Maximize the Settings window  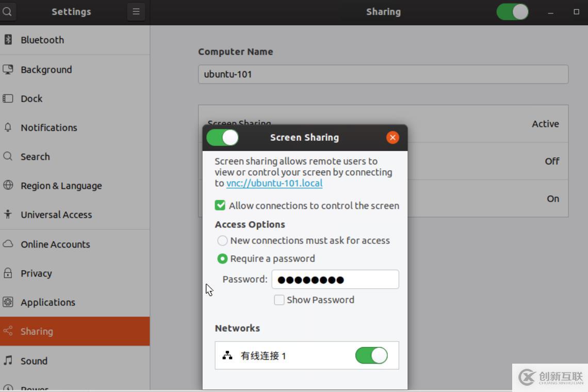point(576,12)
